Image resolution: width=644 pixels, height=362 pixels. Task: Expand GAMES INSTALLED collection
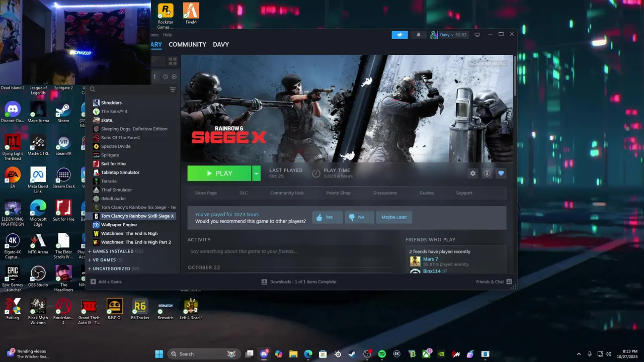point(115,251)
